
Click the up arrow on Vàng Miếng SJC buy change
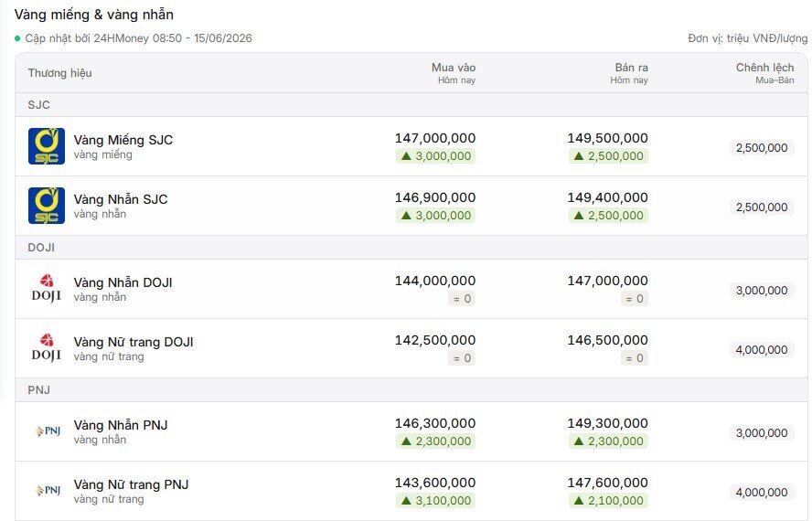point(406,156)
